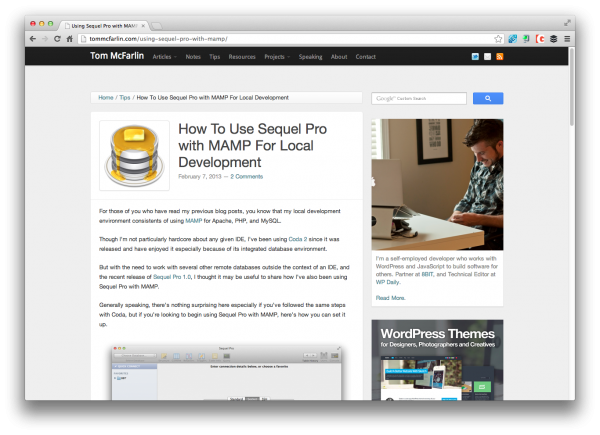Viewport: 600px width, 435px height.
Task: Go to the browser home page icon
Action: 69,38
